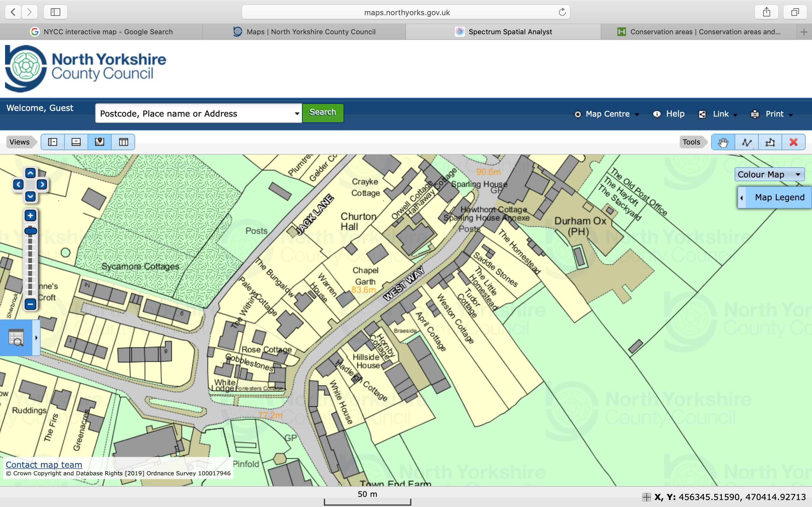Select the measure area polygon tool
The image size is (812, 507).
770,142
